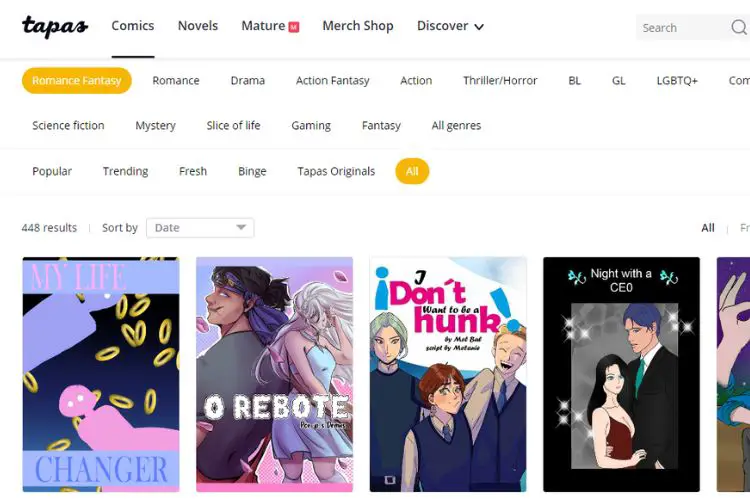Visit the Merch Shop
The width and height of the screenshot is (750, 499).
tap(358, 26)
